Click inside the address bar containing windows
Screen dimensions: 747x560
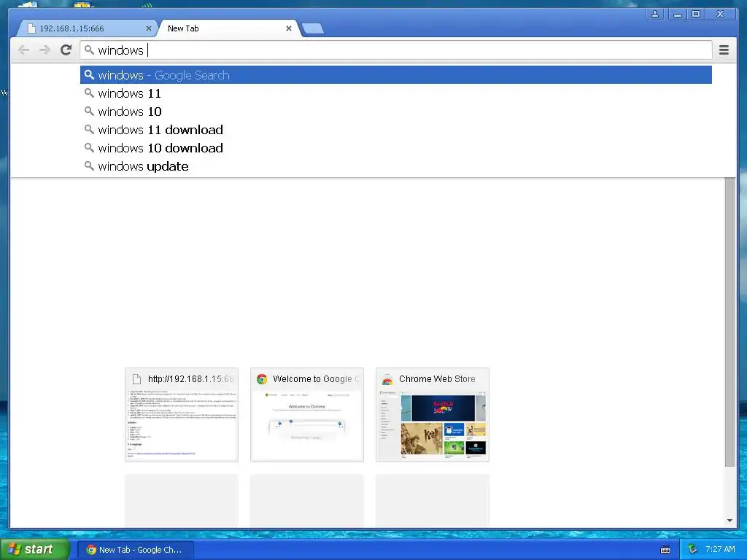point(396,50)
